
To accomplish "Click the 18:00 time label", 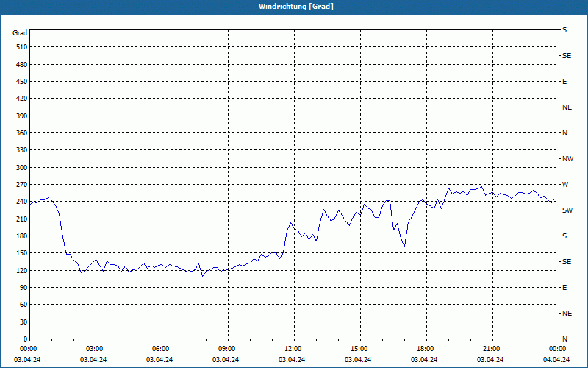I will pyautogui.click(x=426, y=349).
